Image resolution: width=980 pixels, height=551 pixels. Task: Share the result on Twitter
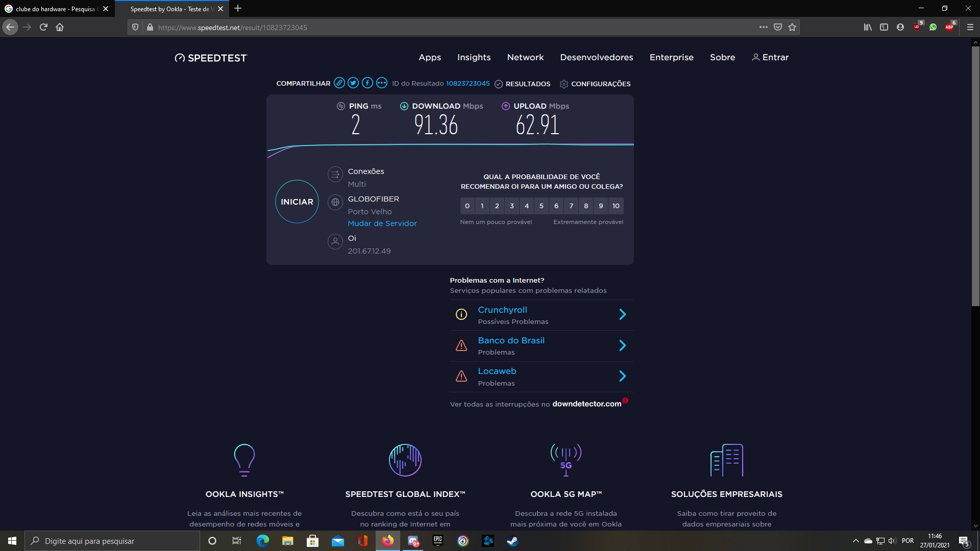point(353,83)
